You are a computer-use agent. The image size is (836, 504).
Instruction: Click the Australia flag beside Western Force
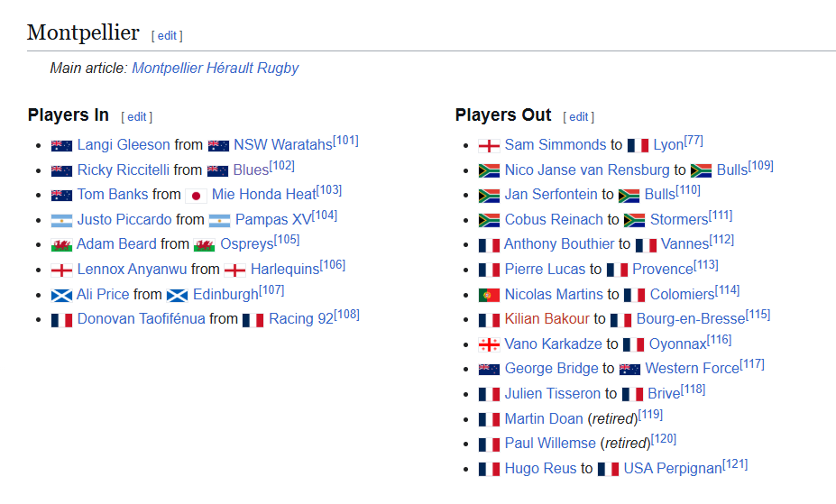629,369
